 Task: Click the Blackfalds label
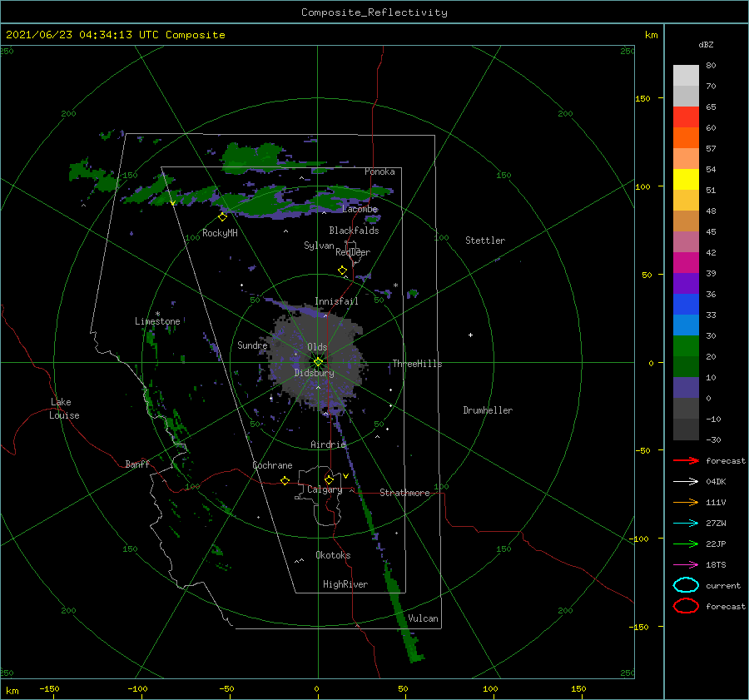(354, 231)
